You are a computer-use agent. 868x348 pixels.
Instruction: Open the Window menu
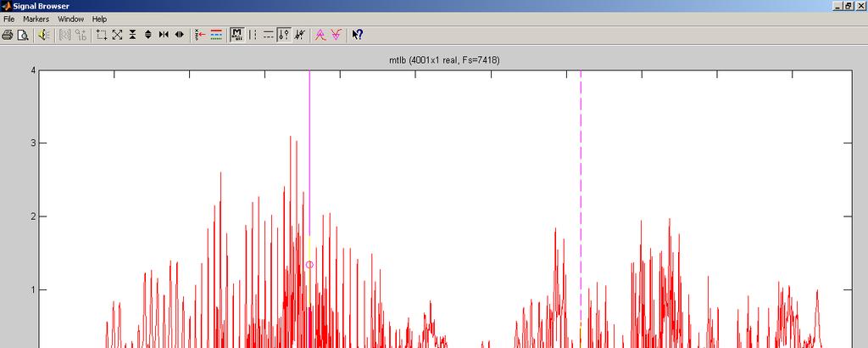click(x=71, y=19)
